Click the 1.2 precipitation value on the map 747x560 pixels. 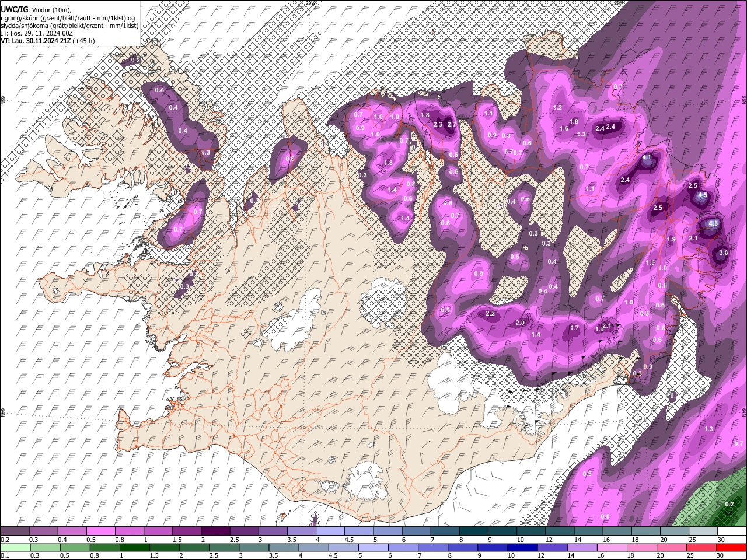557,107
